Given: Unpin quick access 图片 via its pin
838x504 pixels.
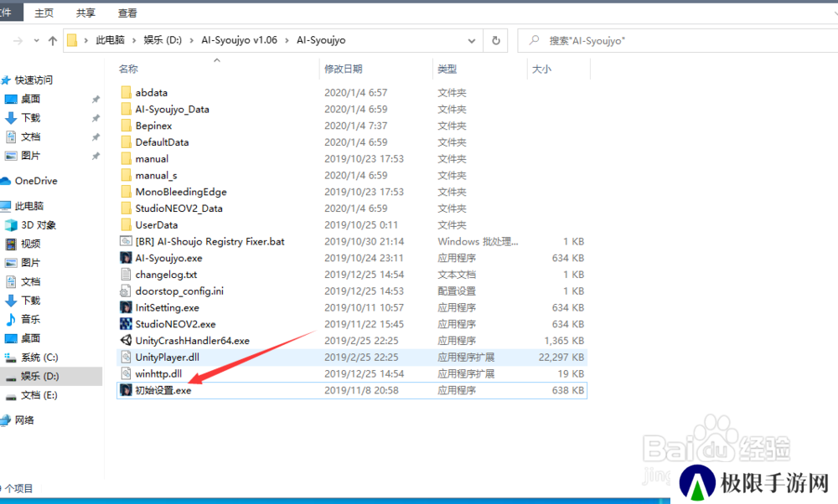Looking at the screenshot, I should (x=96, y=156).
